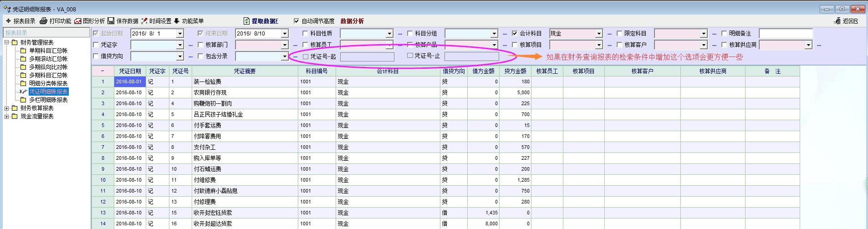Uncheck the 自动调节高度 checkbox
Screen dimensions: 868x229
point(296,21)
